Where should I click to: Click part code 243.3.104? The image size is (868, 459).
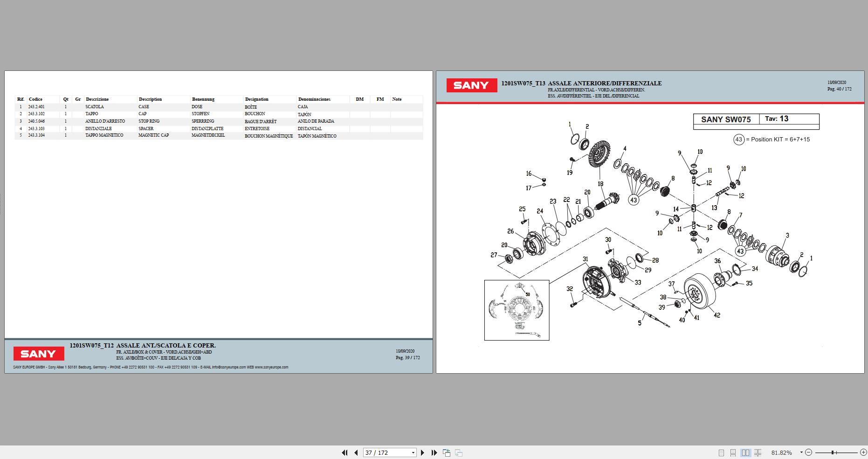pos(36,135)
